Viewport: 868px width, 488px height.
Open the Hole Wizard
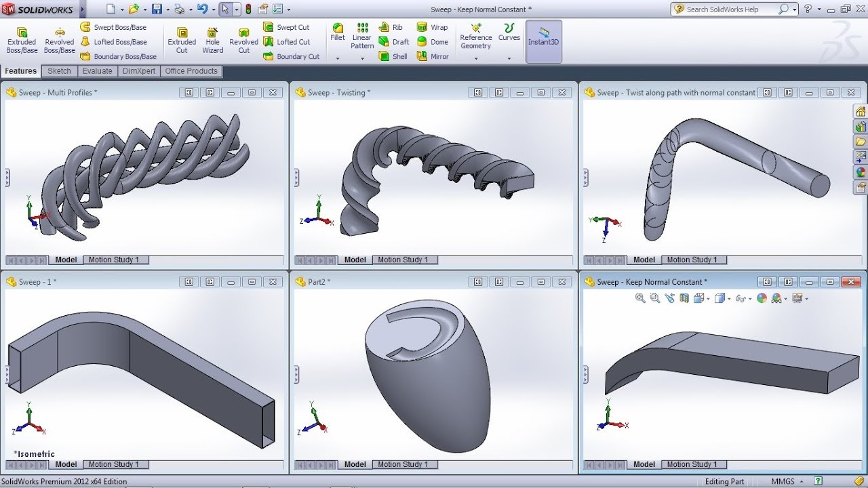(x=212, y=41)
